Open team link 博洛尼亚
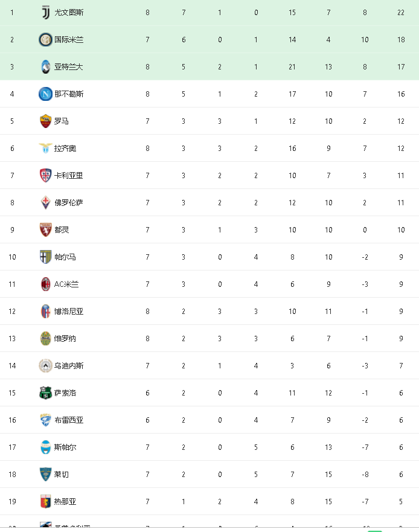The height and width of the screenshot is (532, 419). [69, 312]
